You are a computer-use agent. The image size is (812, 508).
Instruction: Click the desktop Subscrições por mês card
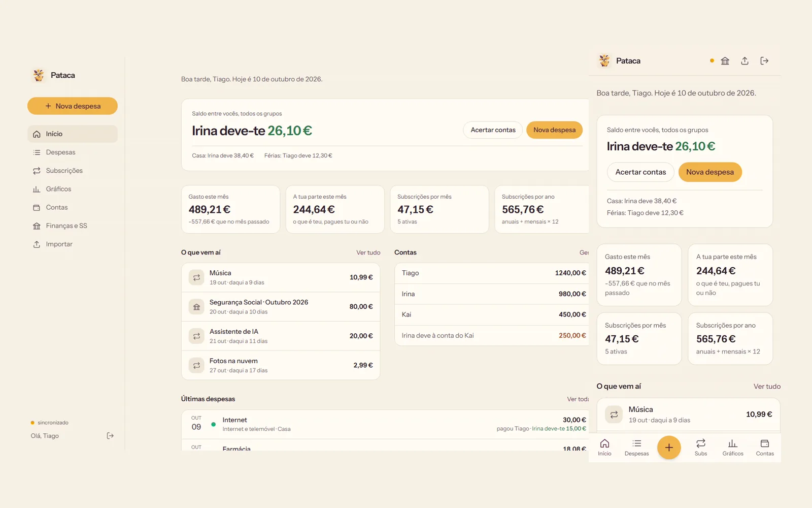pyautogui.click(x=439, y=209)
